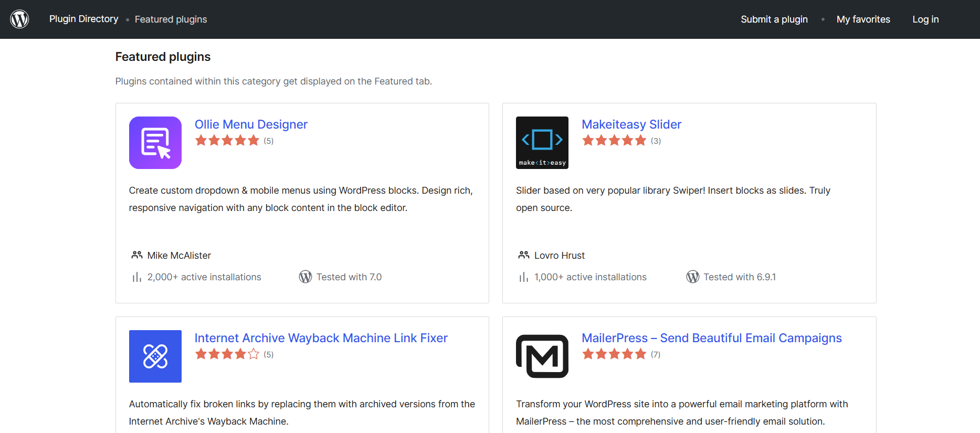Click the MailerPress description text
980x433 pixels.
point(682,413)
